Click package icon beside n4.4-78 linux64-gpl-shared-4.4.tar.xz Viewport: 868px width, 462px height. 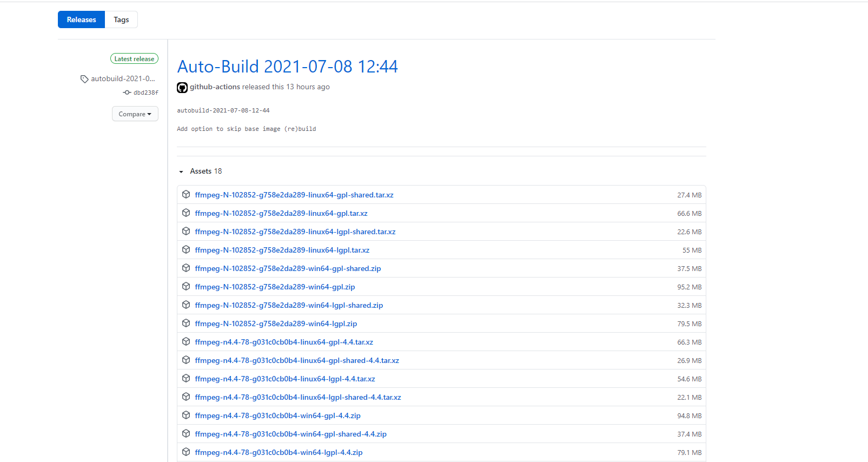(186, 360)
